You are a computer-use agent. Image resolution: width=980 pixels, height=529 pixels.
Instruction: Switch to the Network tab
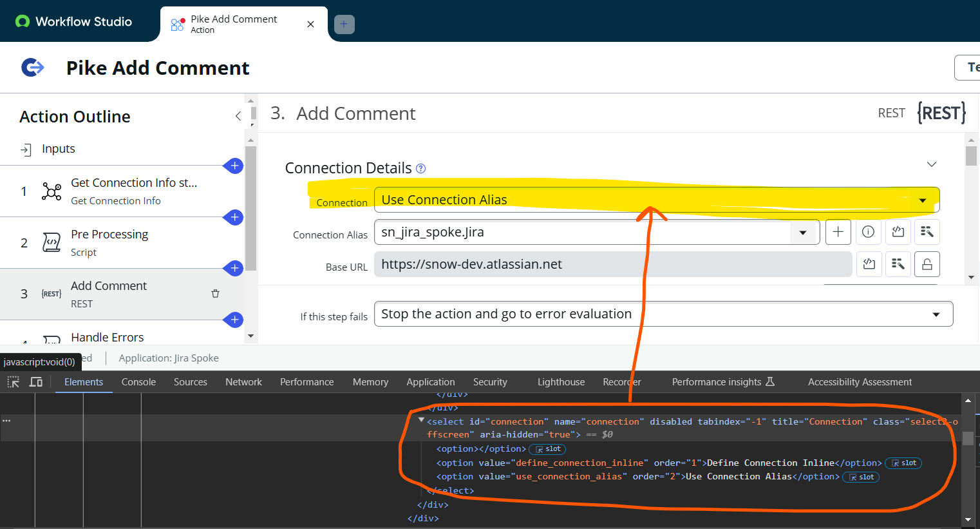(x=243, y=382)
